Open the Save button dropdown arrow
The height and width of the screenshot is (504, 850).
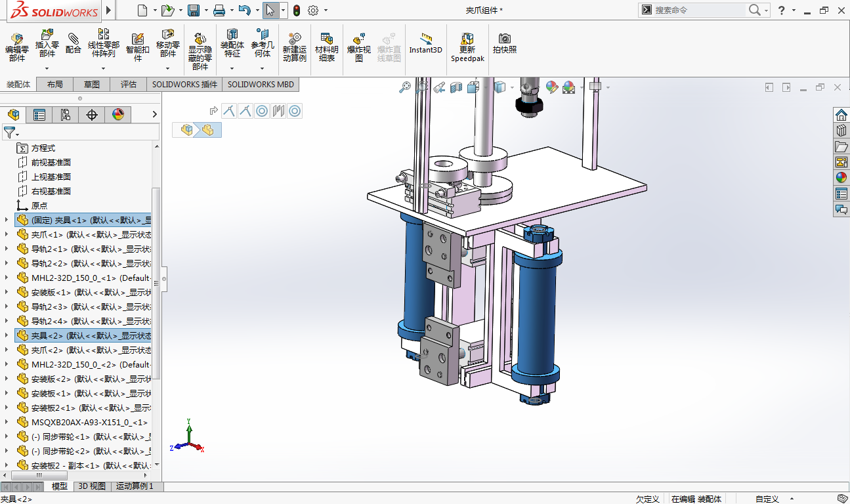[x=205, y=10]
